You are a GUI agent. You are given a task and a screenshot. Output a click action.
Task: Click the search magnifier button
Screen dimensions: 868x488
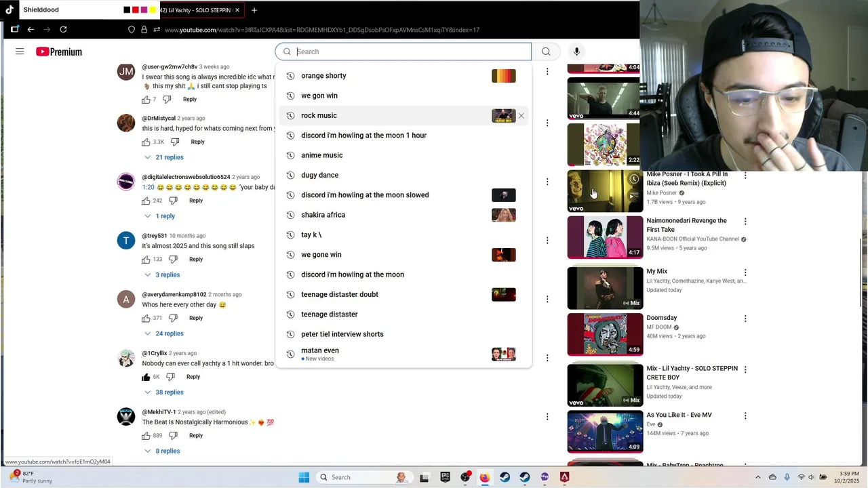pyautogui.click(x=546, y=52)
